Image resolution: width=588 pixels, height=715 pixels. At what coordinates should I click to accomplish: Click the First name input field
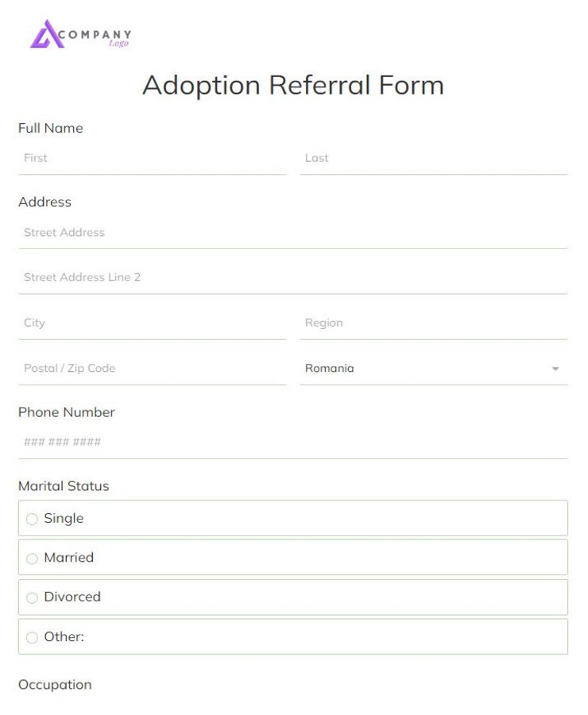151,158
